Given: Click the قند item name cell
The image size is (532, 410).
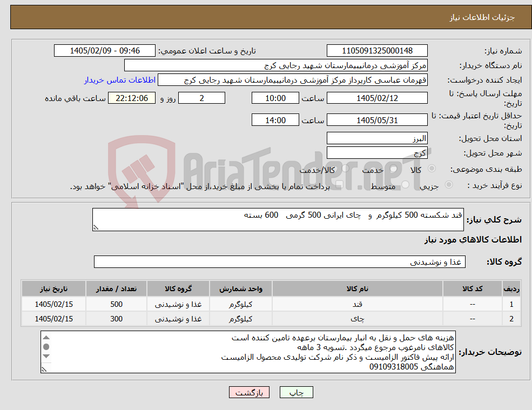Looking at the screenshot, I should coord(357,304).
